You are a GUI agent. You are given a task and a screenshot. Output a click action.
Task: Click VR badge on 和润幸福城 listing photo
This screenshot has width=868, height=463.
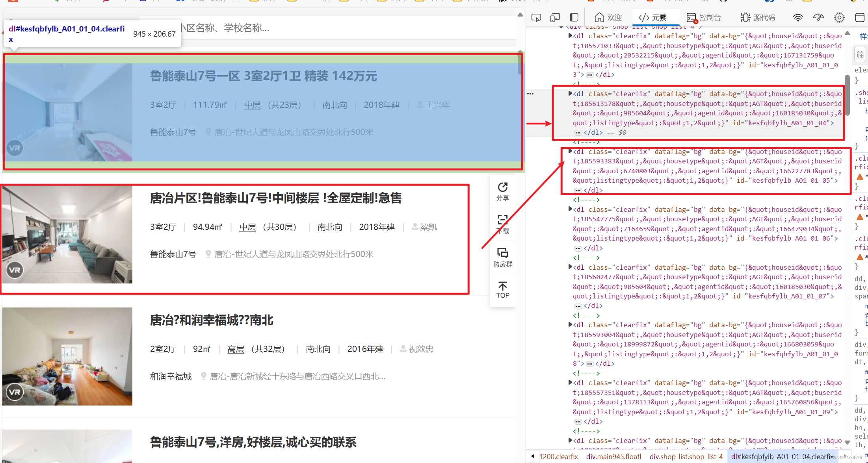point(15,392)
